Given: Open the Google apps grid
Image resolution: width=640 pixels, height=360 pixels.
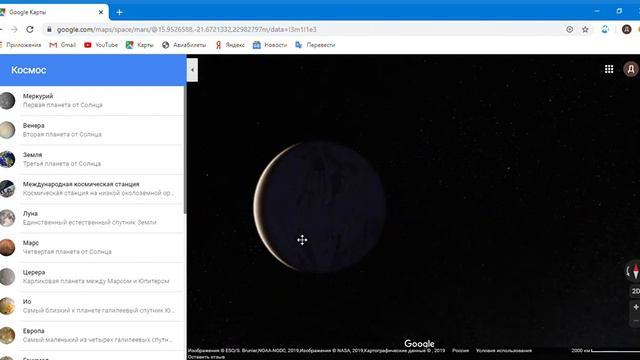Looking at the screenshot, I should [x=609, y=69].
